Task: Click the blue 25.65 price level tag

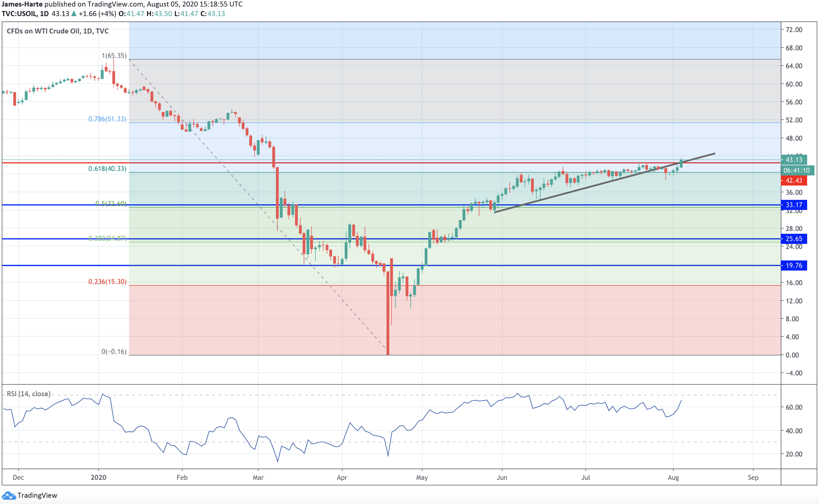Action: pos(794,239)
